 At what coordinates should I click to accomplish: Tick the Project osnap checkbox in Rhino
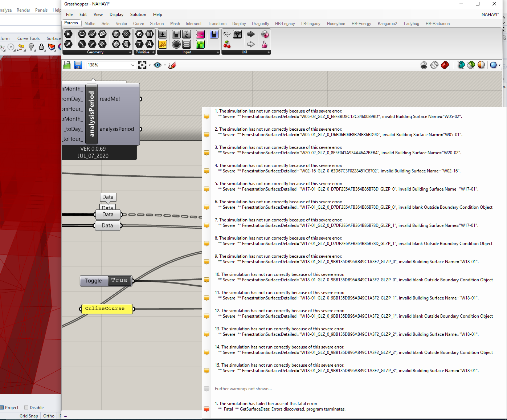coord(2,407)
